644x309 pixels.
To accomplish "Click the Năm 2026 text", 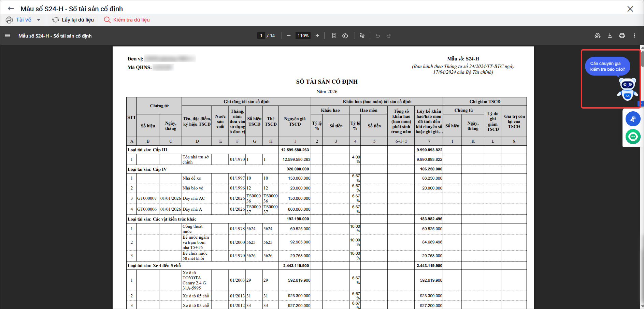I will [x=327, y=92].
